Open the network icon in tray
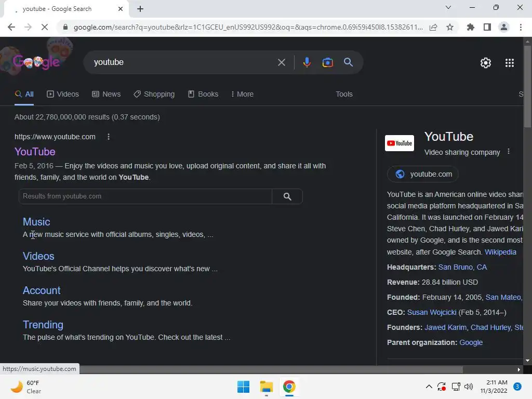Viewport: 532px width, 399px height. pos(456,387)
